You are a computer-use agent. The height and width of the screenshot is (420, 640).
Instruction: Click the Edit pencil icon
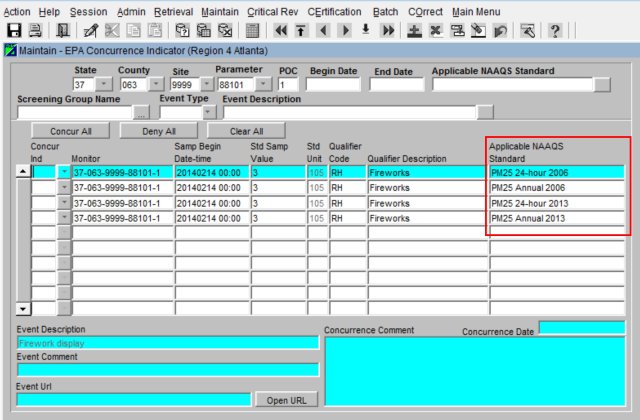coord(91,31)
